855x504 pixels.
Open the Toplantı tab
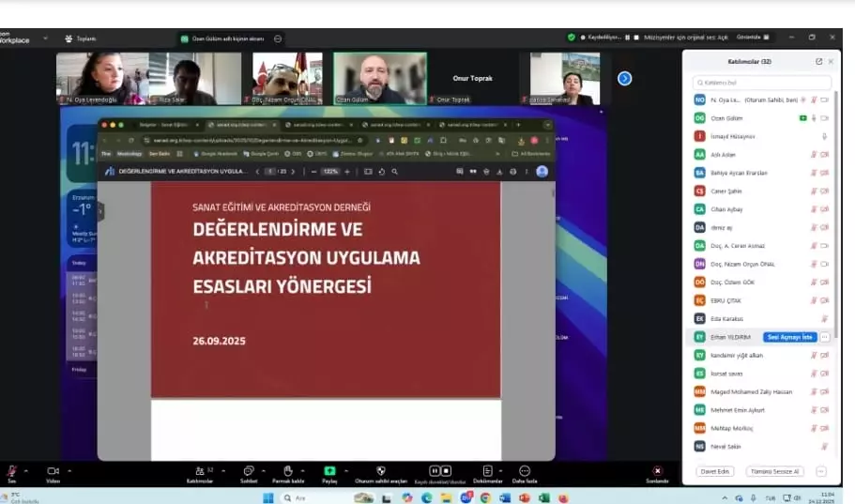tap(81, 38)
